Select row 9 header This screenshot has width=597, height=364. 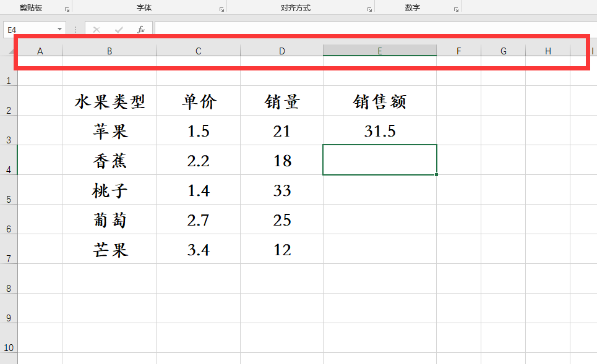point(9,308)
